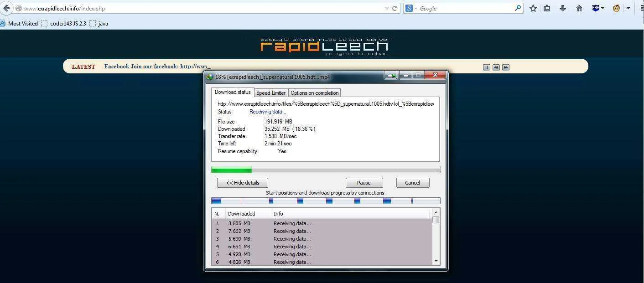
Task: Click the ABE add-on shield icon
Action: (x=595, y=8)
